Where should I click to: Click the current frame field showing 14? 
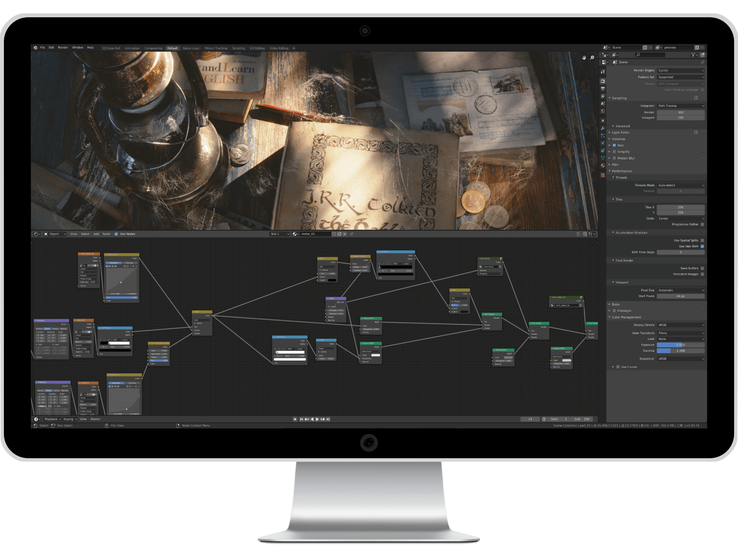coord(530,419)
